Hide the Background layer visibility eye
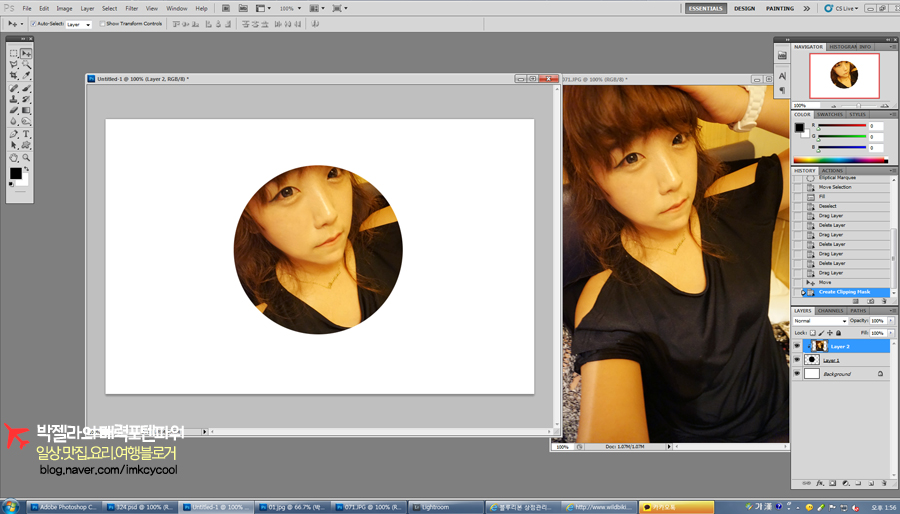900x514 pixels. [x=797, y=374]
